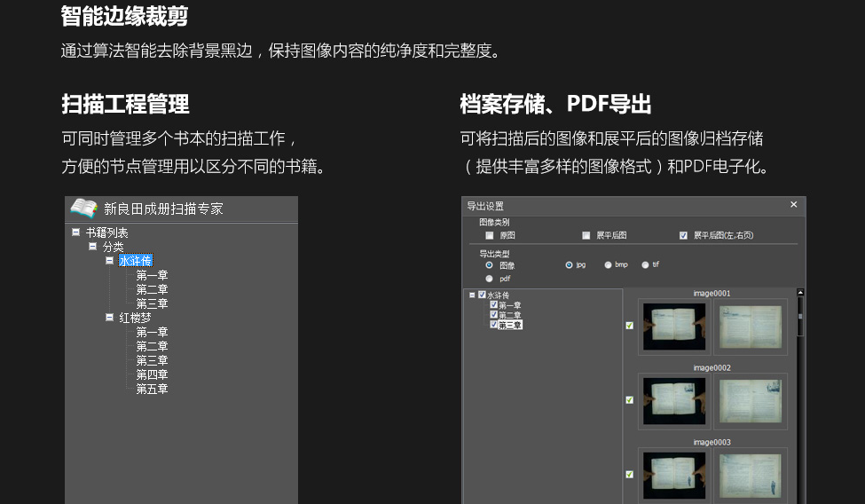Uncheck 第一章 in the export tree

(x=494, y=304)
